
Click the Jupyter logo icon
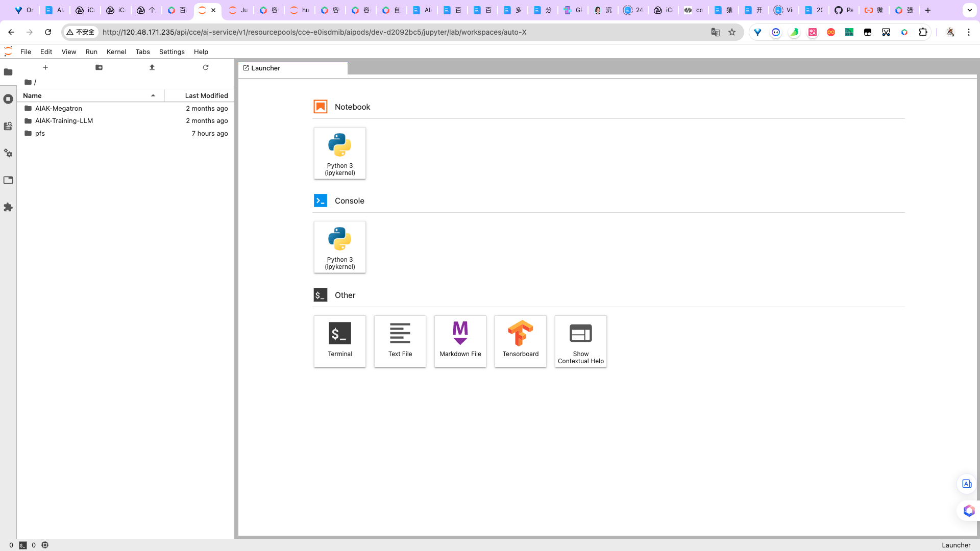(x=8, y=52)
